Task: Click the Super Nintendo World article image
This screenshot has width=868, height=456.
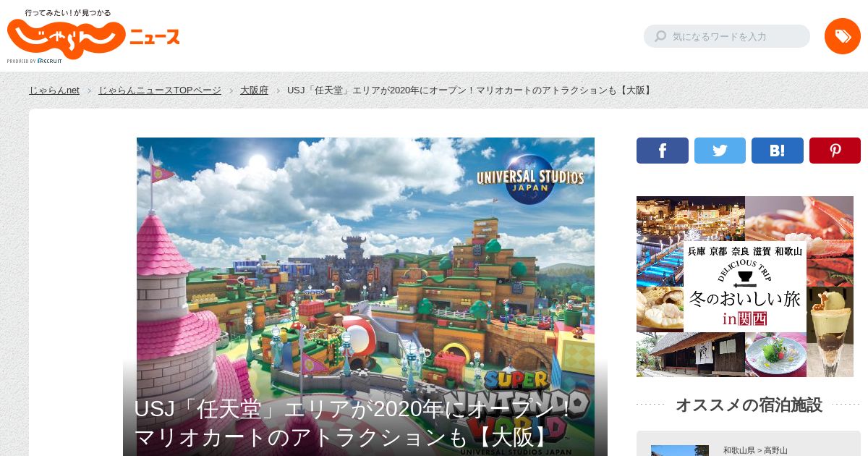Action: pyautogui.click(x=365, y=297)
